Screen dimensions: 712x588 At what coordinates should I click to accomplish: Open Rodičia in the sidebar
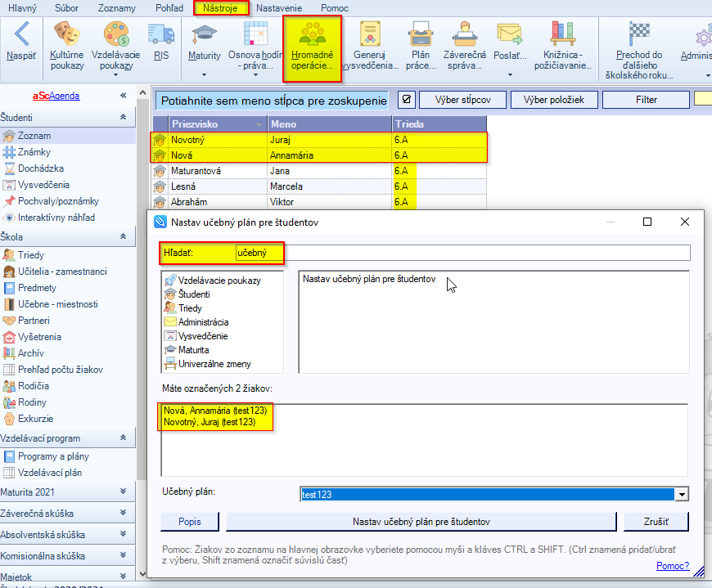point(34,386)
